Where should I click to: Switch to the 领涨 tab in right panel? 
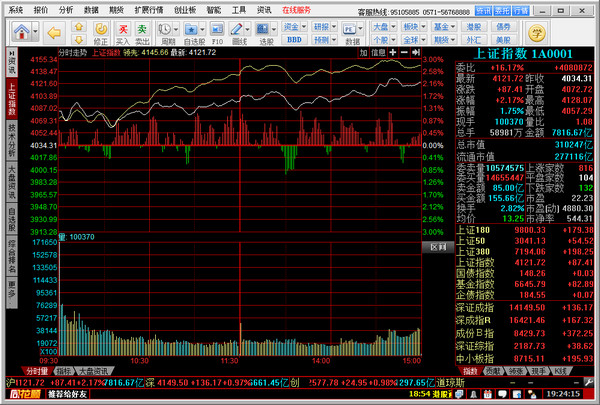(515, 371)
